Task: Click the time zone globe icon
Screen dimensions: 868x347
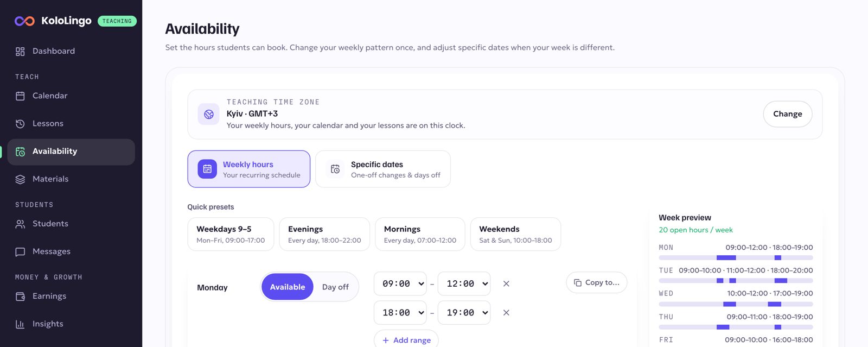Action: [x=208, y=115]
